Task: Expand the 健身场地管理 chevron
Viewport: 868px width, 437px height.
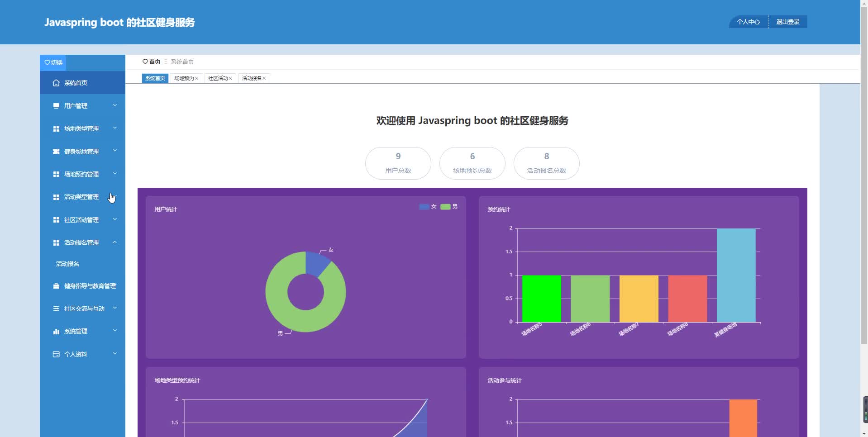Action: (115, 151)
